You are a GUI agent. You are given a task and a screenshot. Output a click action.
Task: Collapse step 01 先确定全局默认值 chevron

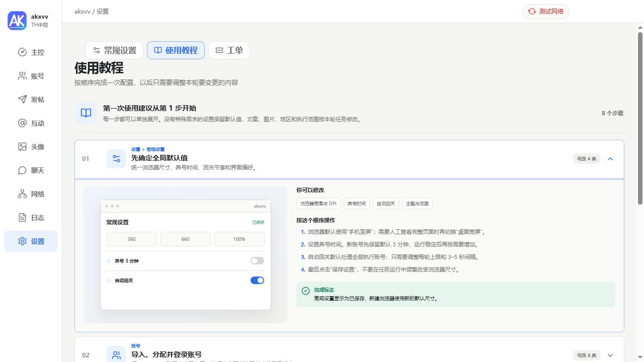pyautogui.click(x=610, y=159)
